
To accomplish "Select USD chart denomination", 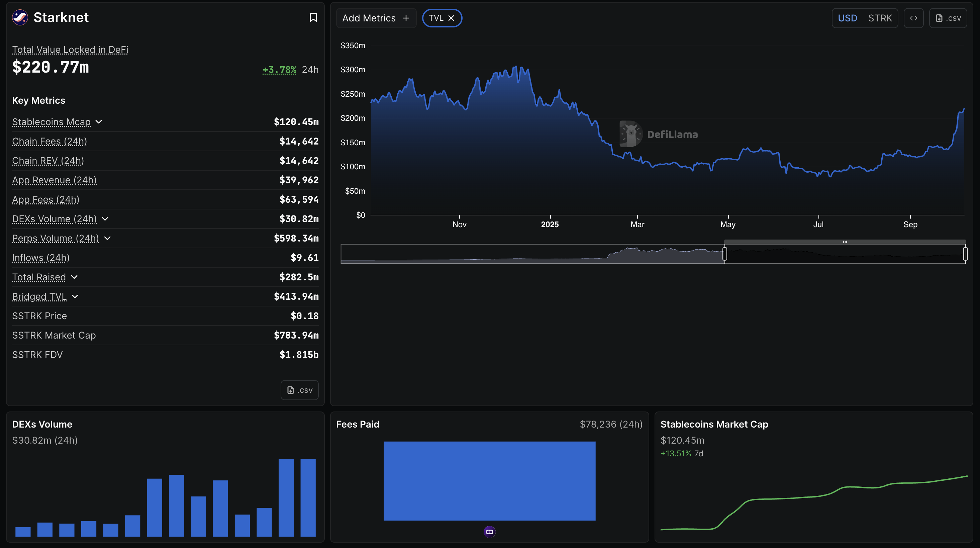I will pyautogui.click(x=847, y=18).
